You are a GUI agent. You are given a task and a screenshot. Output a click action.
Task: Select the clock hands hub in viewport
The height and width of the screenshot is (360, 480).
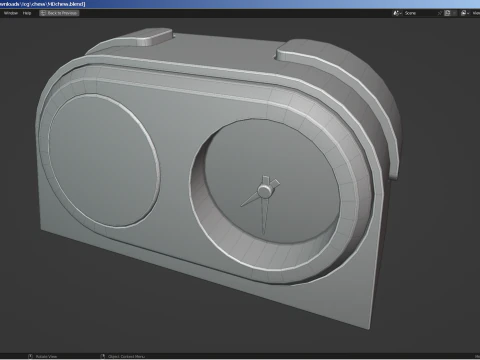pos(265,191)
